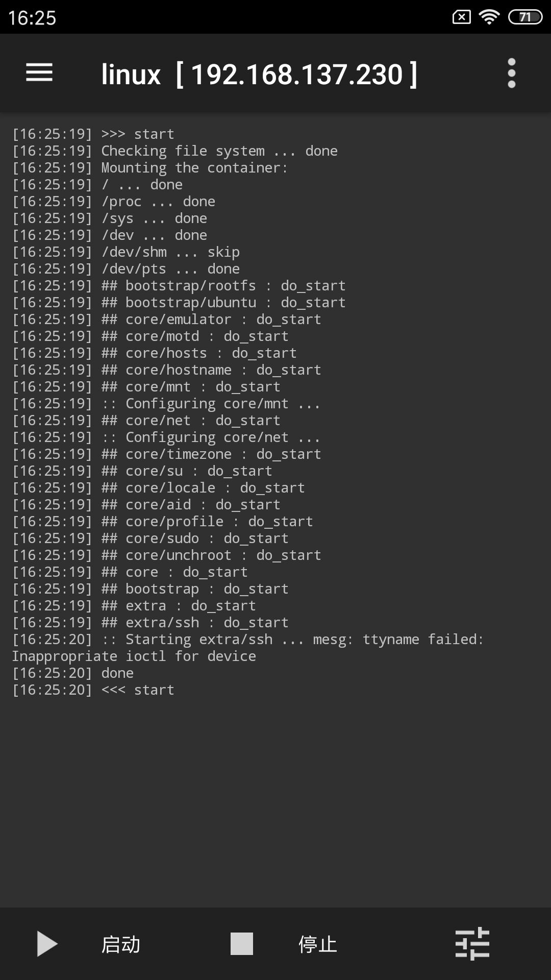Select the 'core/timezone : do_start' line

(167, 454)
